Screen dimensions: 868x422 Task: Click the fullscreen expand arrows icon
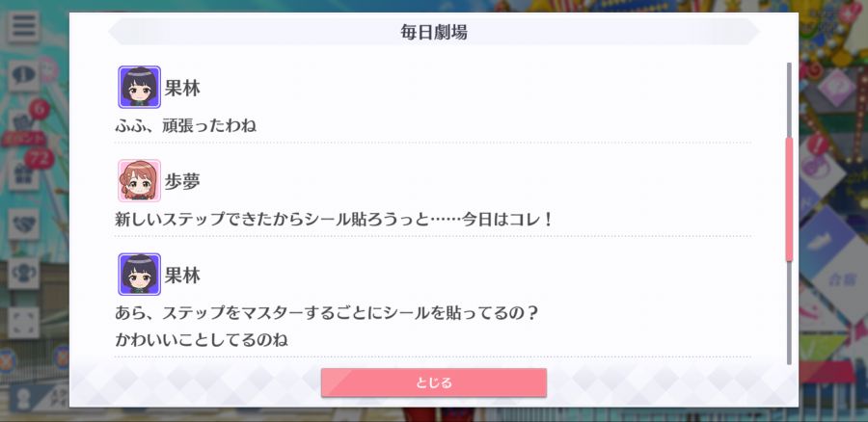coord(23,323)
